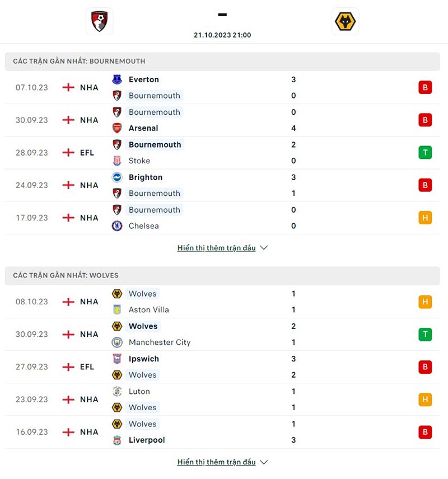Click the Ipswich club badge icon

point(117,359)
